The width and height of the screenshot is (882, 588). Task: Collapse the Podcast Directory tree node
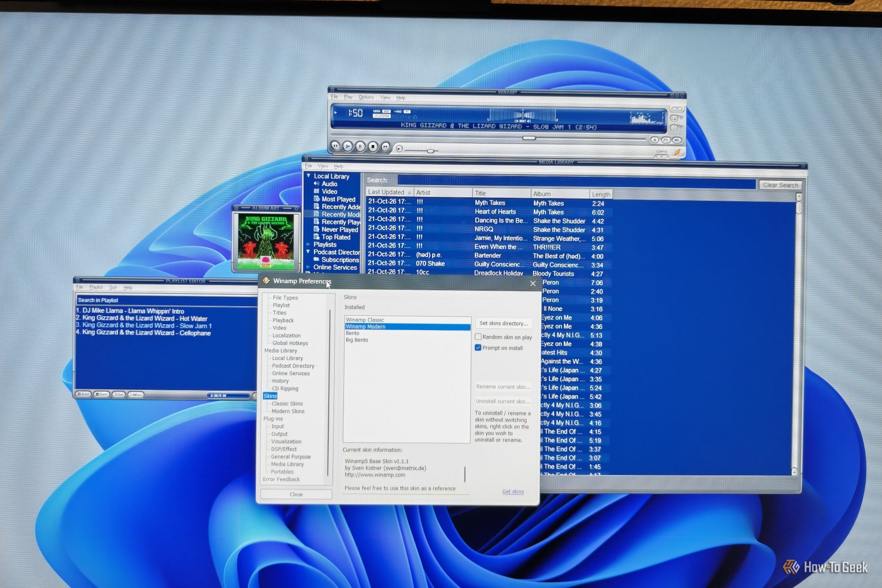(308, 252)
